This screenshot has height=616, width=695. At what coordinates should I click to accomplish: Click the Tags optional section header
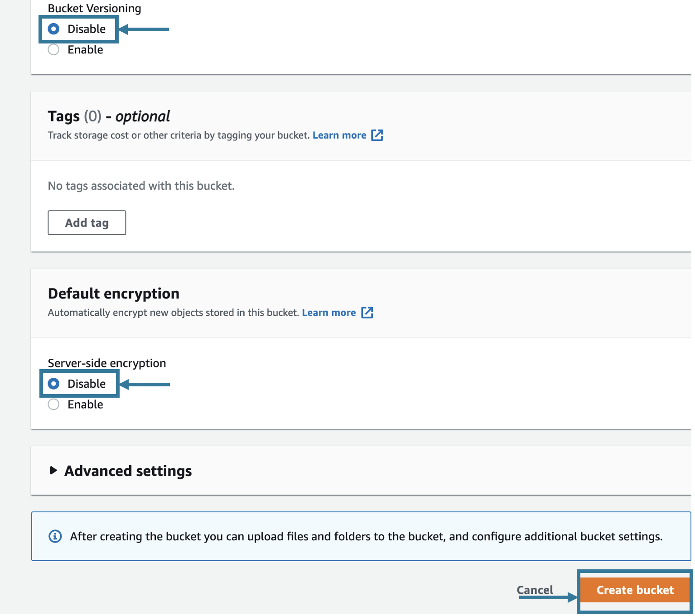[108, 116]
